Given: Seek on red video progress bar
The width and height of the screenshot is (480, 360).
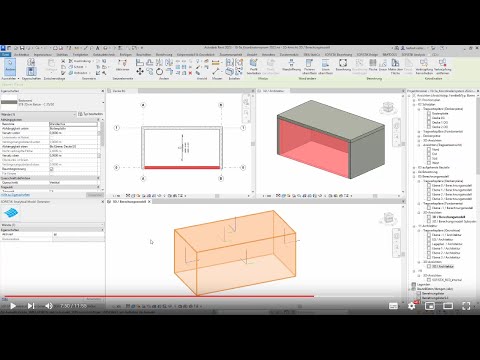Looking at the screenshot, I should pos(159,296).
